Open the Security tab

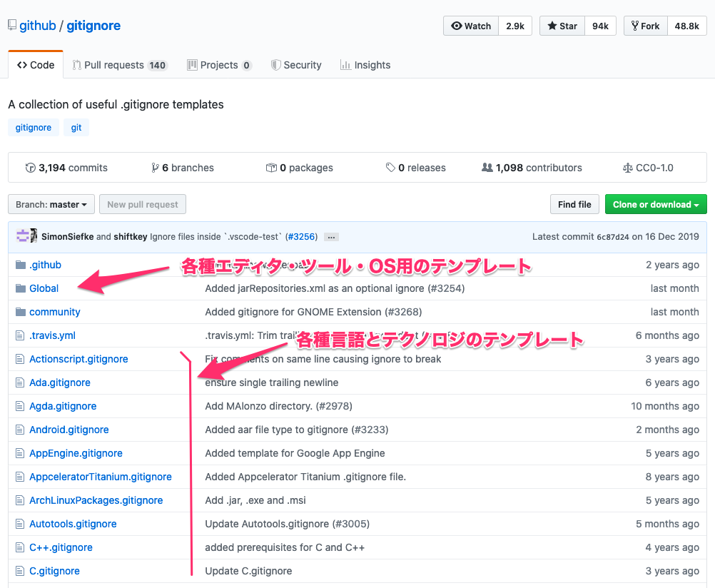[x=296, y=65]
